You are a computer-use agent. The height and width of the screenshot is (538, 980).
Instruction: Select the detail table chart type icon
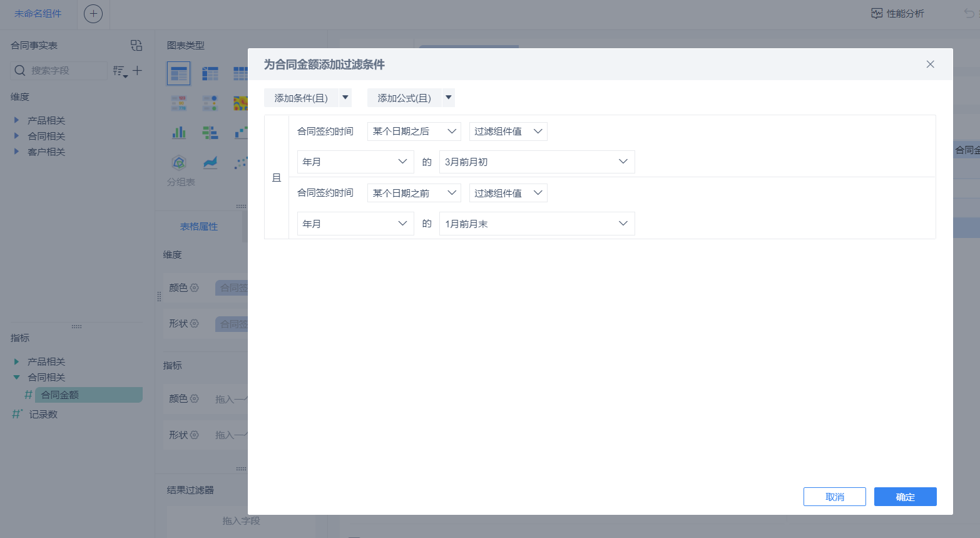point(241,73)
